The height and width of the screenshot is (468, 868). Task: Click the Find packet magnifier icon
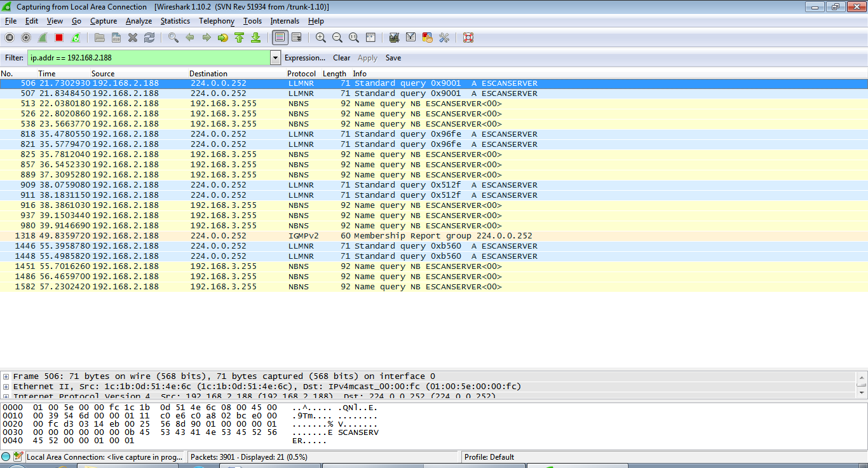click(x=173, y=38)
